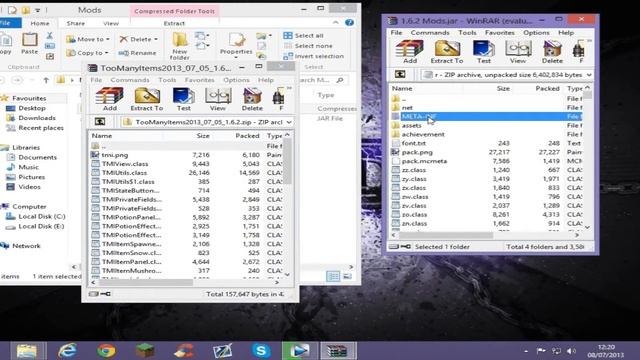Collapse the Explorer ribbon with the chevron

tap(335, 22)
